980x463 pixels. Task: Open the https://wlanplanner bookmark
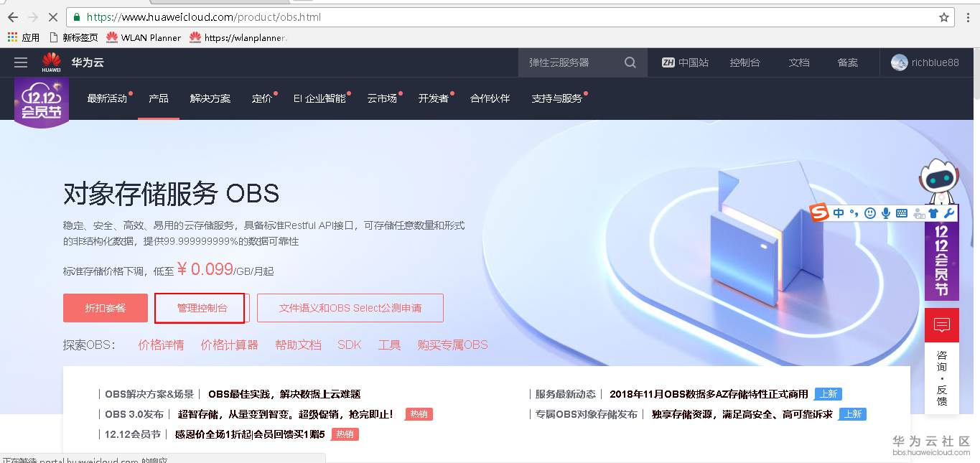(x=238, y=37)
